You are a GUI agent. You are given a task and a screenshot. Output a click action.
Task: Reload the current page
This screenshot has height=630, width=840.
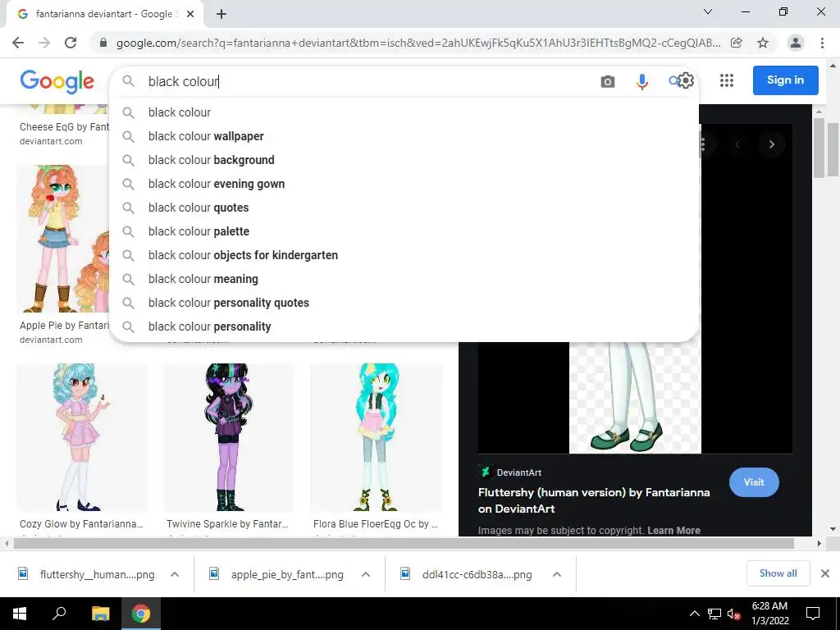click(71, 43)
